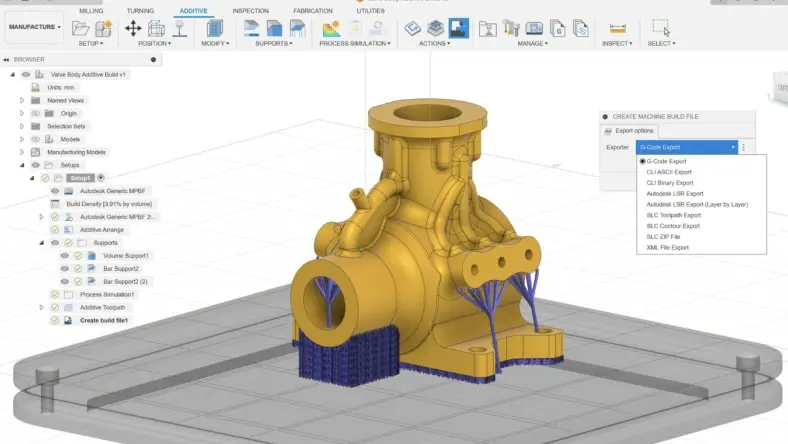Image resolution: width=788 pixels, height=444 pixels.
Task: Switch to the FABRICATION tab
Action: [313, 11]
